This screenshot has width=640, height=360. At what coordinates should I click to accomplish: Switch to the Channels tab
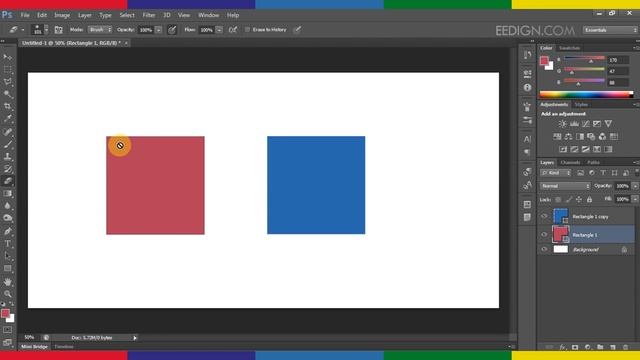click(570, 162)
